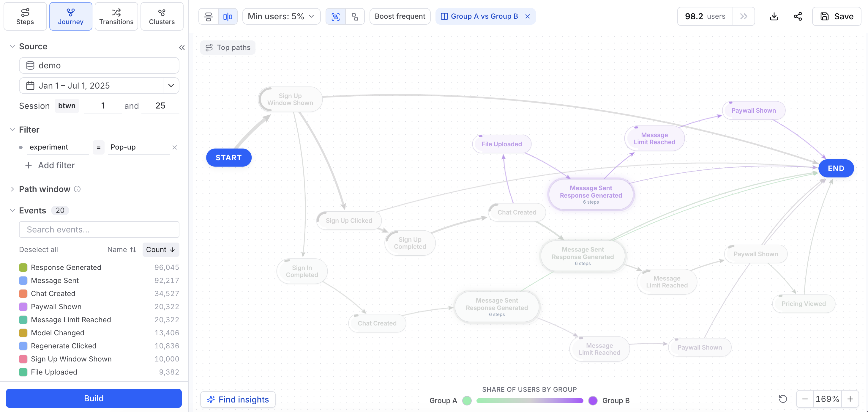Screen dimensions: 868x412
Task: Click the Path window info icon
Action: [x=77, y=189]
